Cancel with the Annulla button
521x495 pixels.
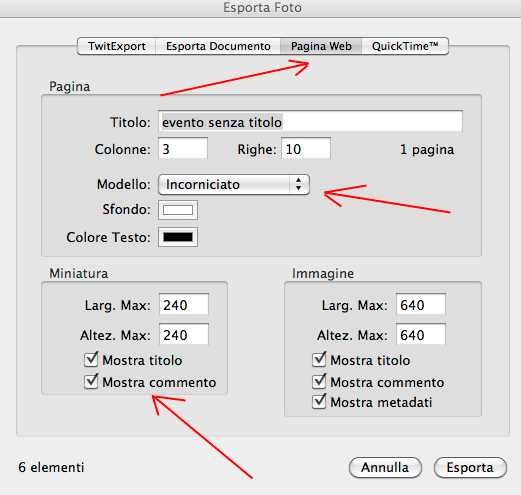pos(385,467)
